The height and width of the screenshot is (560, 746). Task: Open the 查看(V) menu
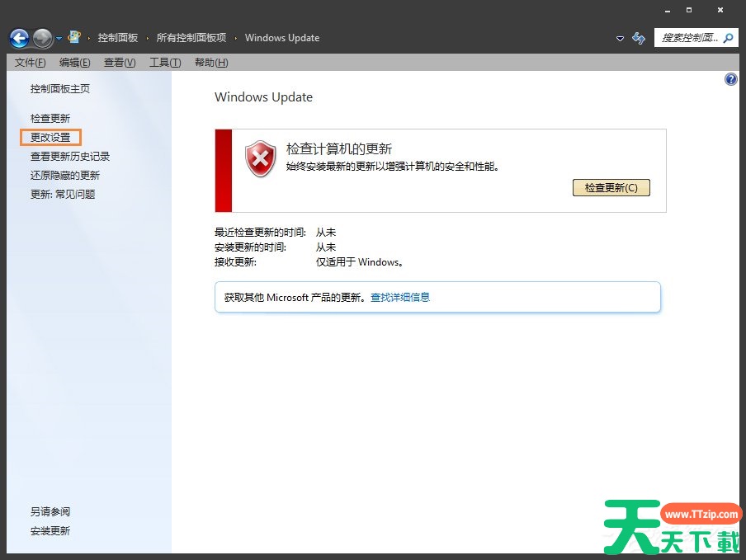[120, 63]
